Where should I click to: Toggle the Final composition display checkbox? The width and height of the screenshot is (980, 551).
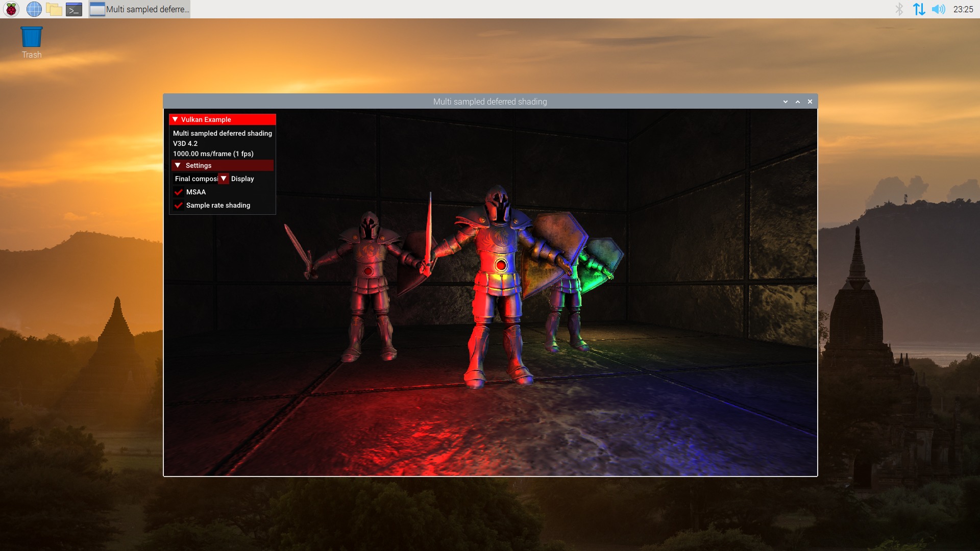(x=223, y=178)
